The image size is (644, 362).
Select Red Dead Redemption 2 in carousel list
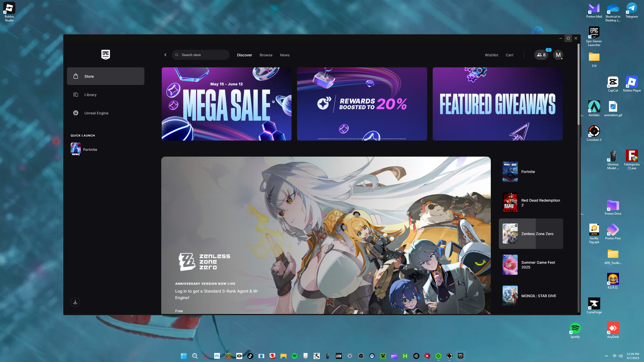(531, 203)
